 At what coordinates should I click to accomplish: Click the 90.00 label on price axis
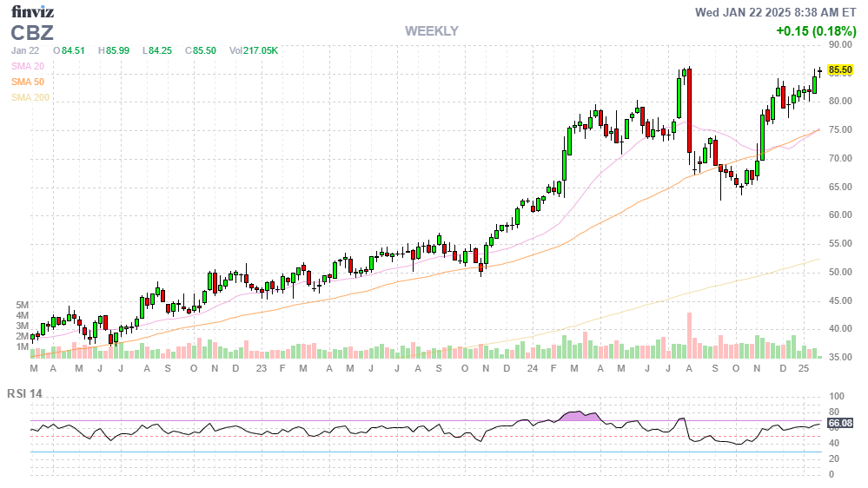click(x=839, y=44)
